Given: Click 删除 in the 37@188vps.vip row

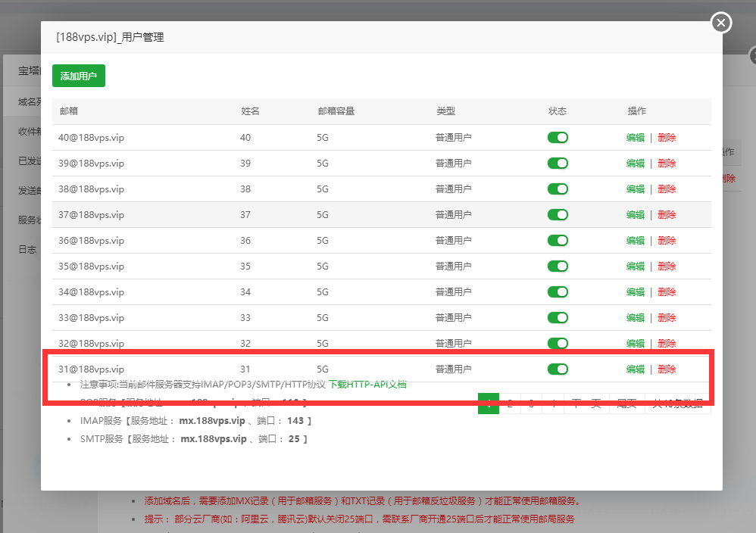Looking at the screenshot, I should [667, 214].
